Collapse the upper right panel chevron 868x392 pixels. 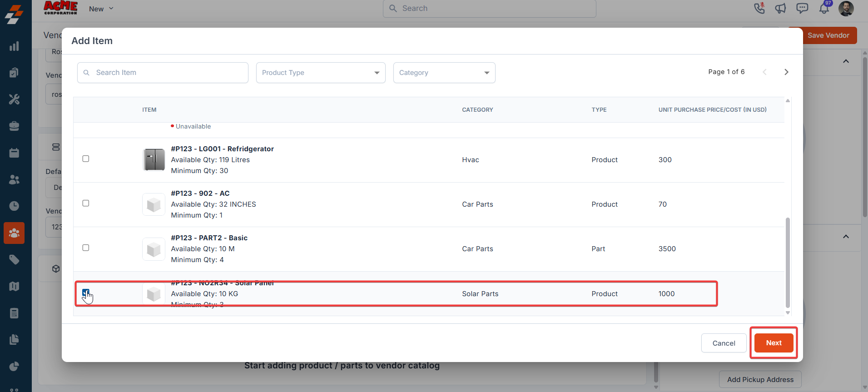pos(846,61)
